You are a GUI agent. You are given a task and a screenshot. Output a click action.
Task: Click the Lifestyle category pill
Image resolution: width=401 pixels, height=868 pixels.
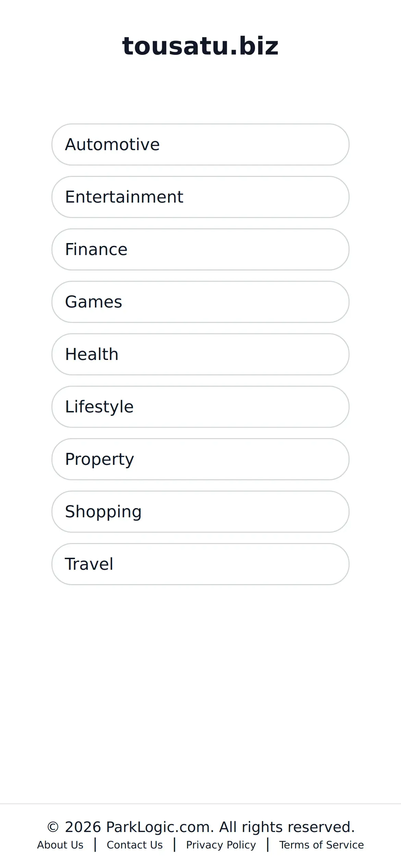[x=200, y=407]
